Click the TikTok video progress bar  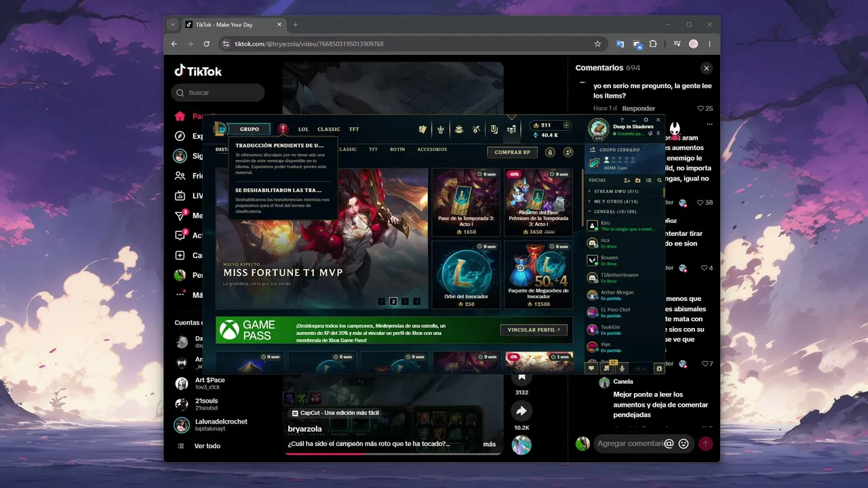[393, 454]
